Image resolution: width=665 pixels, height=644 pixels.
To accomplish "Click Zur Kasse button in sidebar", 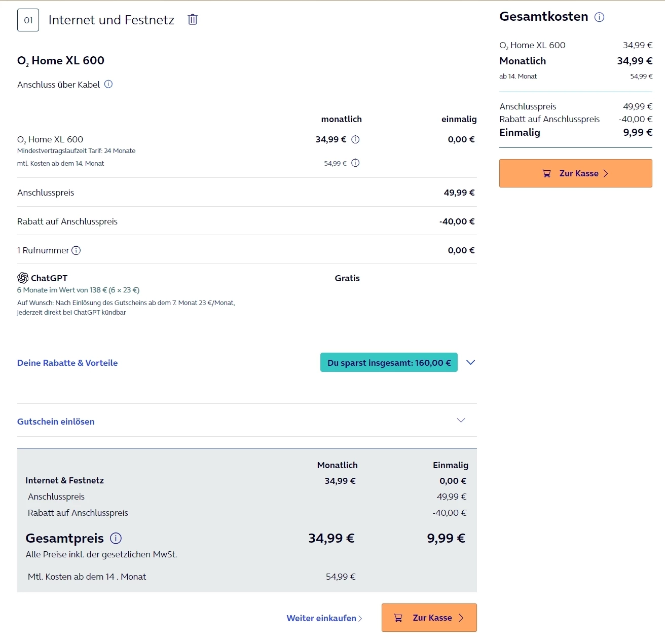I will coord(575,173).
